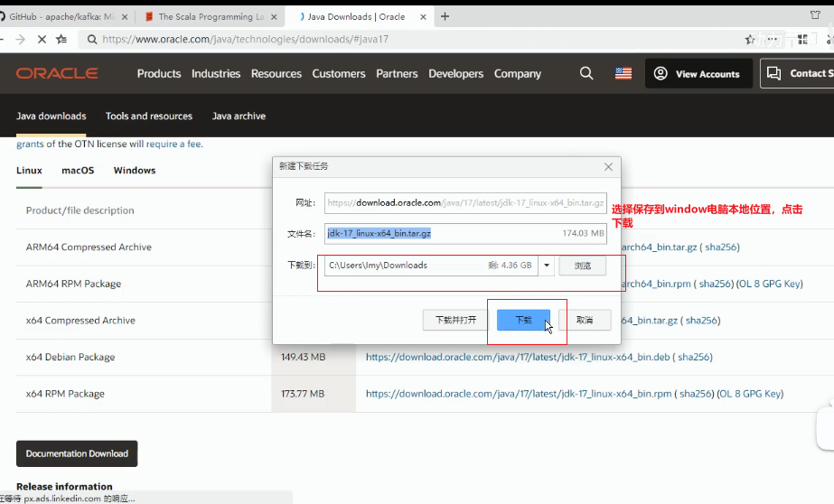Click the browser forward arrow

click(20, 39)
